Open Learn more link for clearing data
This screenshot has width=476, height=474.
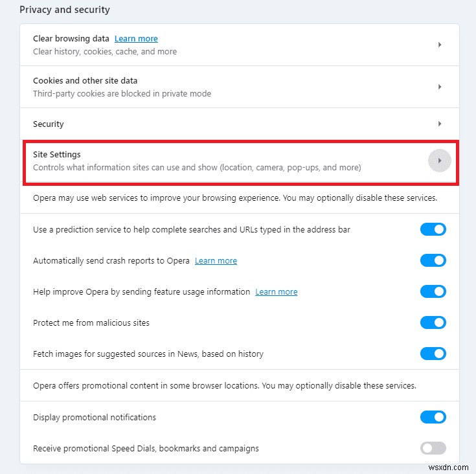tap(136, 39)
